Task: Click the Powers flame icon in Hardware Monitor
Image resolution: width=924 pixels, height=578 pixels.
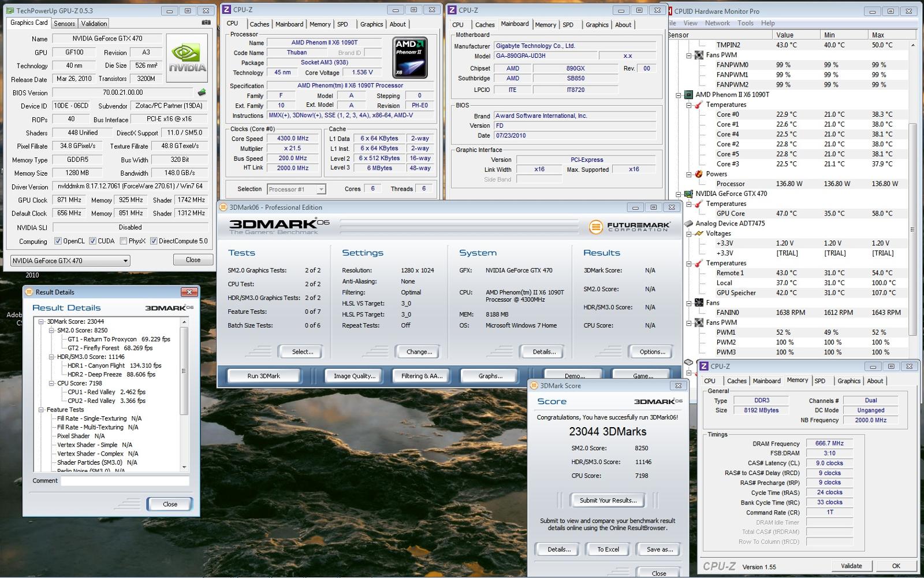Action: point(699,173)
